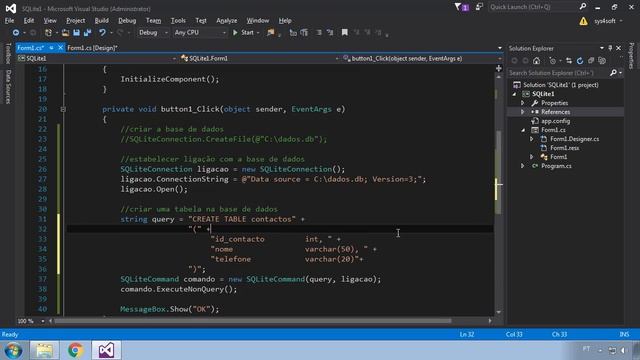The image size is (640, 360).
Task: Refresh Solution Explorer with the refresh icon
Action: coord(580,61)
